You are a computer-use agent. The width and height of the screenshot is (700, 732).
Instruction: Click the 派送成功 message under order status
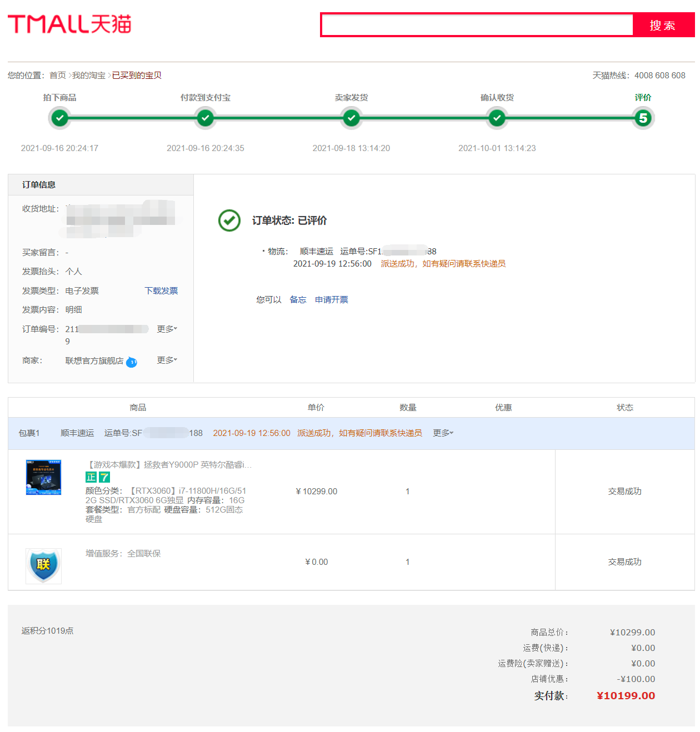tap(443, 264)
